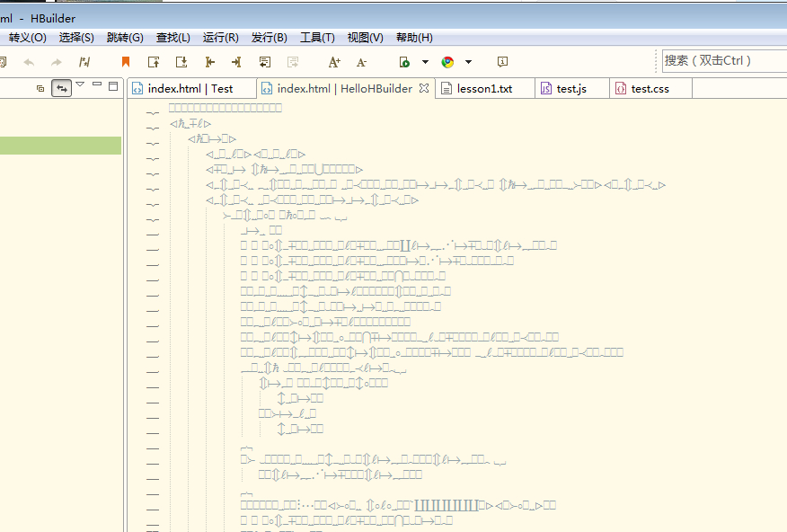This screenshot has height=532, width=787.
Task: Click the 搜索 (双击Ctrl) search field
Action: 724,61
